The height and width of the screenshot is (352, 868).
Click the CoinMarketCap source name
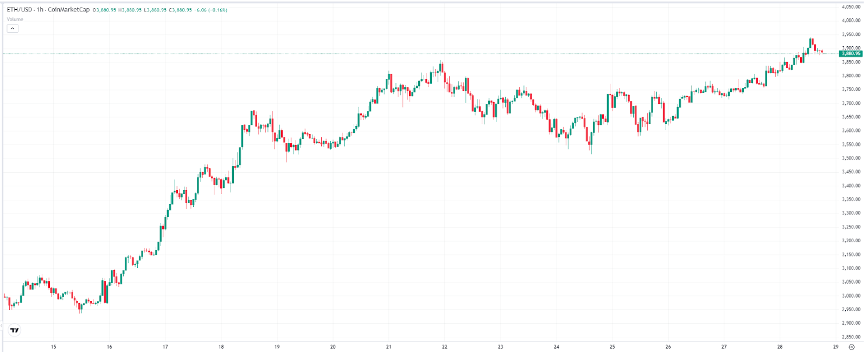coord(69,10)
